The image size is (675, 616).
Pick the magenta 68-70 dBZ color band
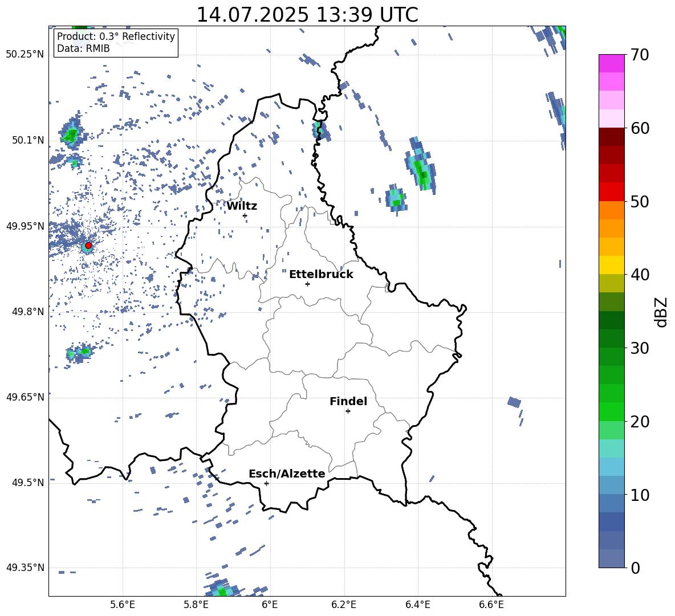pos(611,63)
